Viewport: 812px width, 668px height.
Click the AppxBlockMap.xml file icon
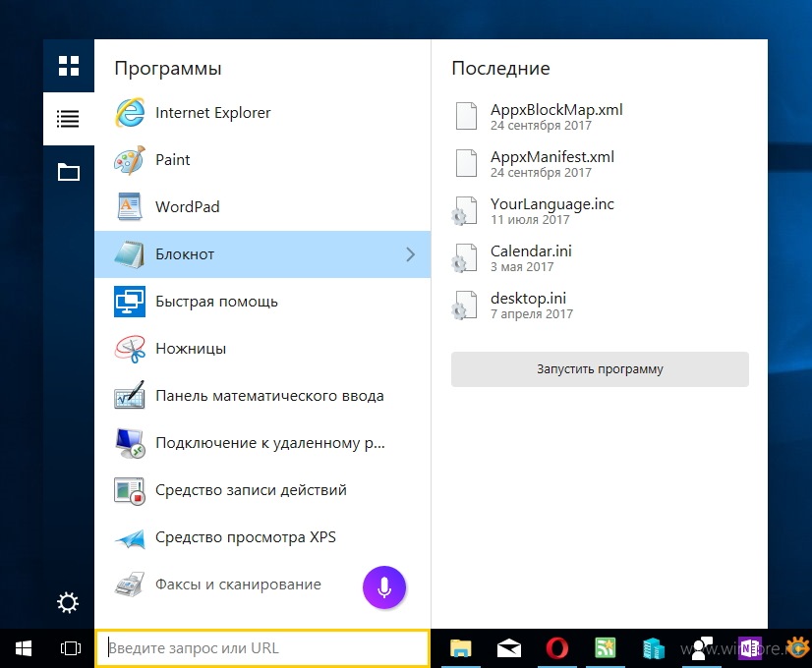point(466,116)
